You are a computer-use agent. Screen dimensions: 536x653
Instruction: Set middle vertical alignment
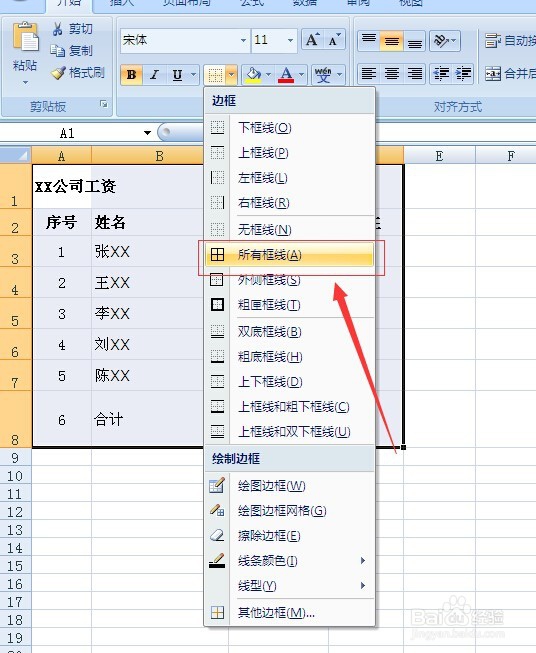391,41
